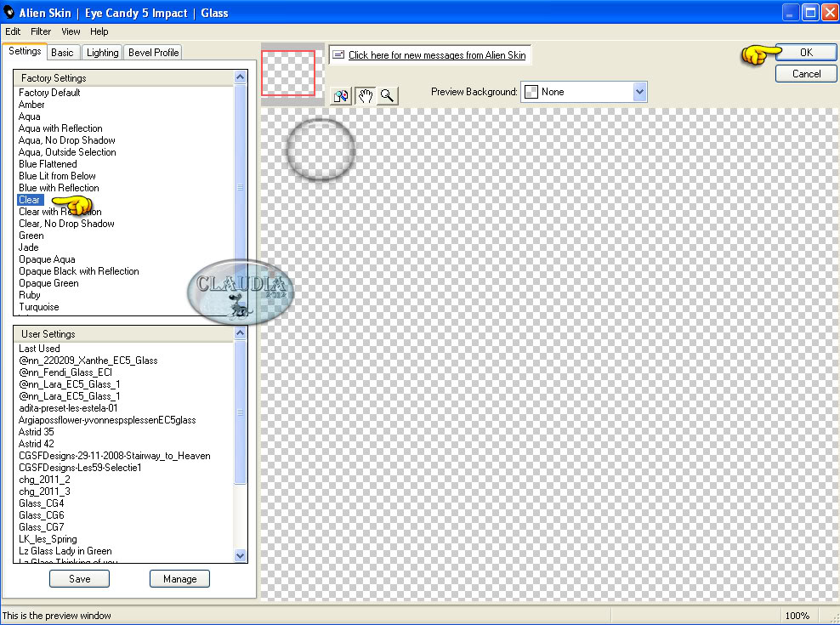
Task: Select Glass_CG6 user setting
Action: point(42,515)
